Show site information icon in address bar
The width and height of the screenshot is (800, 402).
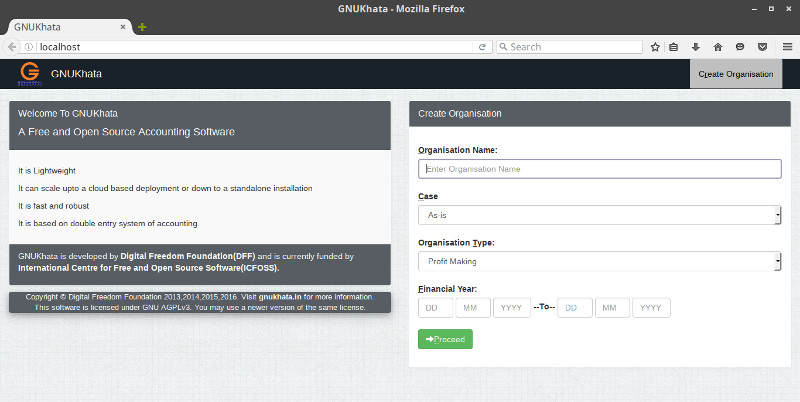29,47
